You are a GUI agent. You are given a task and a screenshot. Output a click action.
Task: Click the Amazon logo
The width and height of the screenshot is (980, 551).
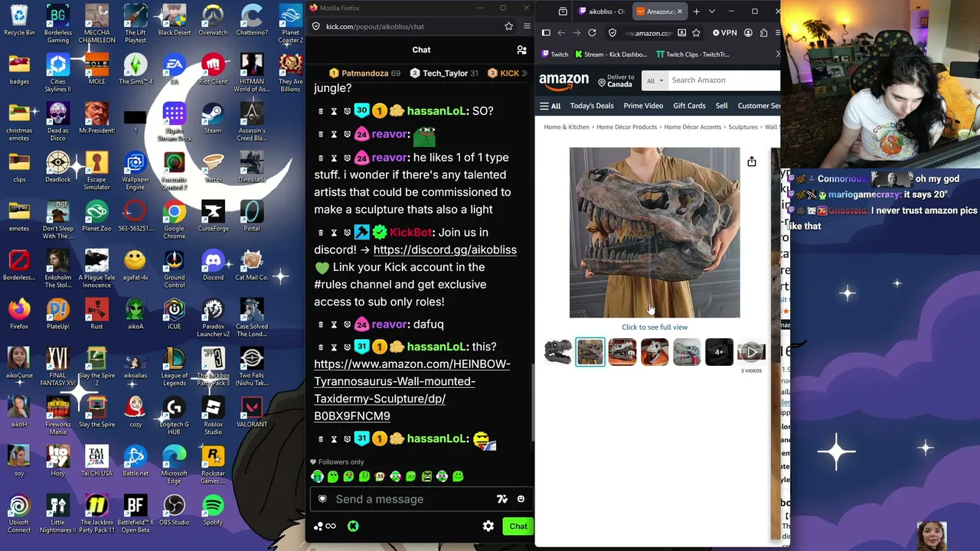(564, 80)
